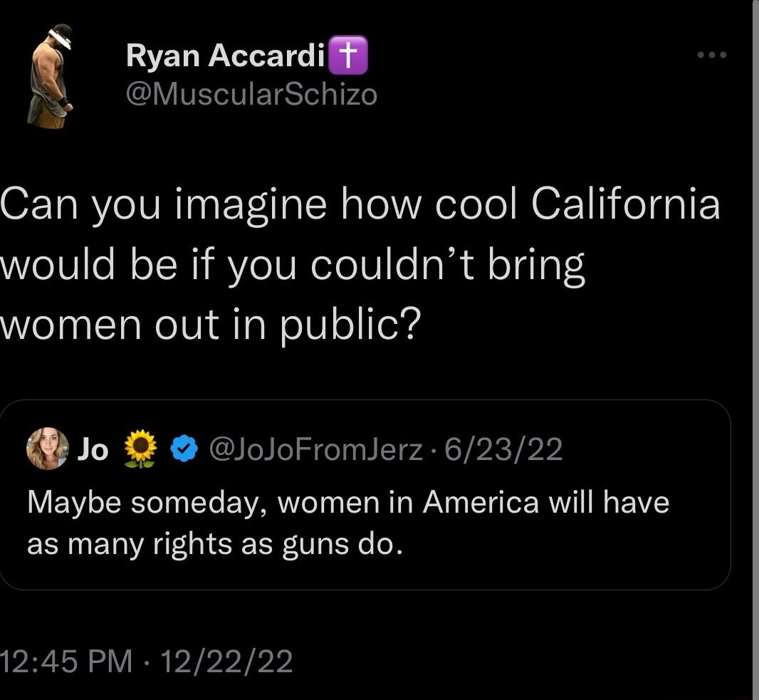Click the @MuscularSchizo handle
The width and height of the screenshot is (759, 700).
pyautogui.click(x=253, y=93)
